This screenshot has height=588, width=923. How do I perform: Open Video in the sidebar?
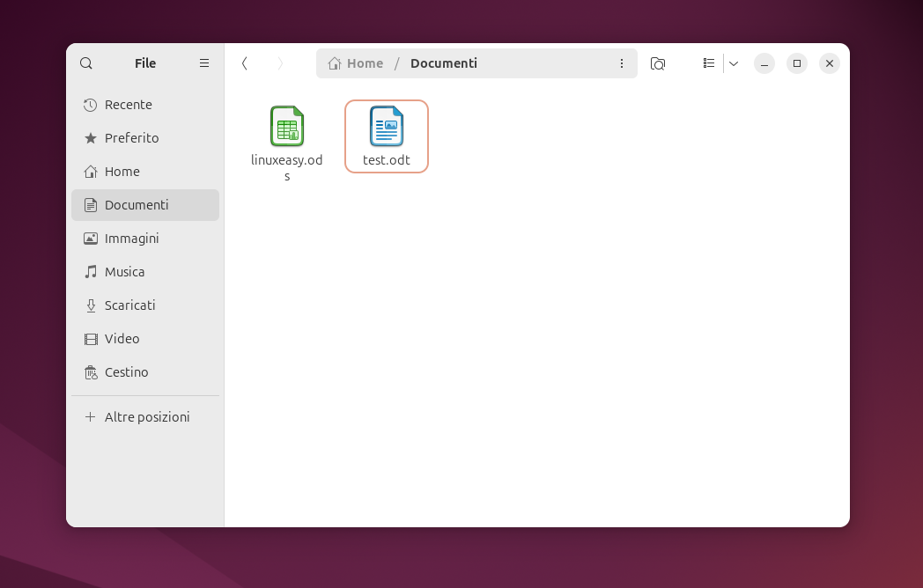pyautogui.click(x=145, y=339)
